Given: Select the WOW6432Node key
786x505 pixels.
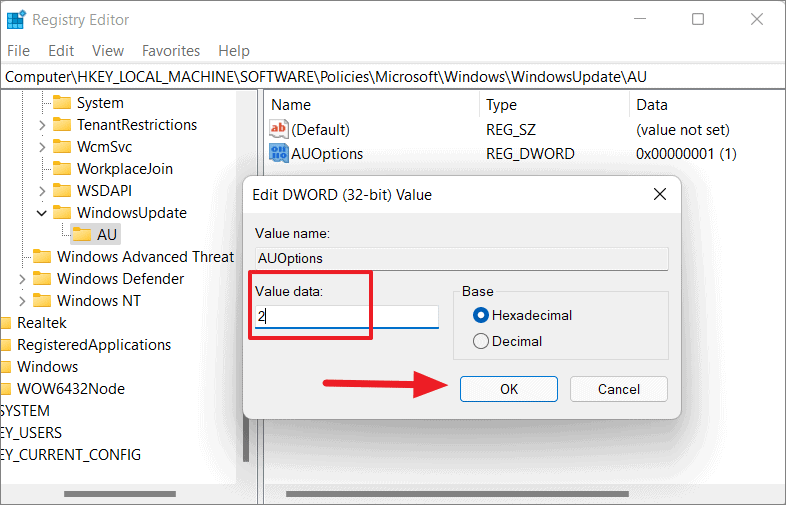Looking at the screenshot, I should pos(71,389).
